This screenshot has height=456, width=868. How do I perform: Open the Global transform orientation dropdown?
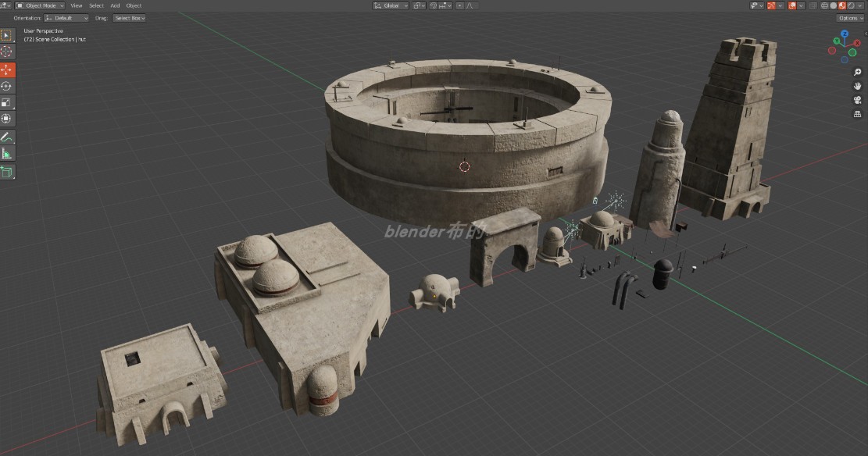coord(391,5)
